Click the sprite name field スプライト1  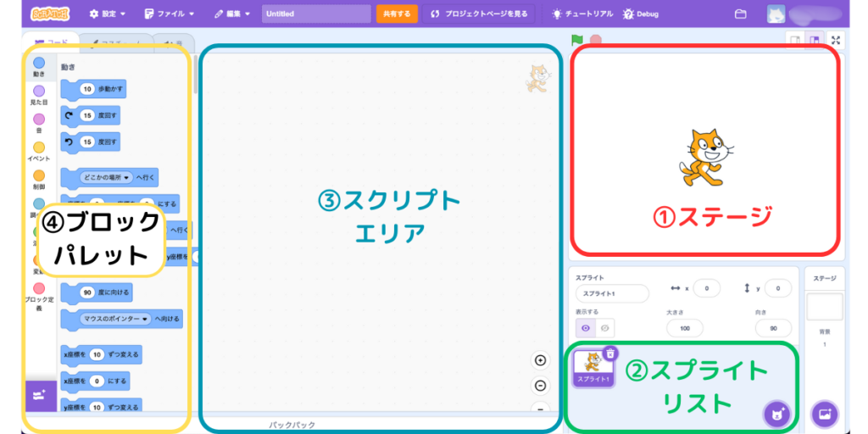pyautogui.click(x=612, y=293)
